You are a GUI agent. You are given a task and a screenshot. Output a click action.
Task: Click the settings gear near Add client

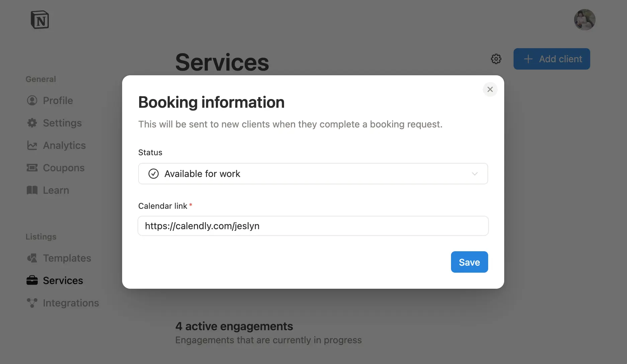496,59
